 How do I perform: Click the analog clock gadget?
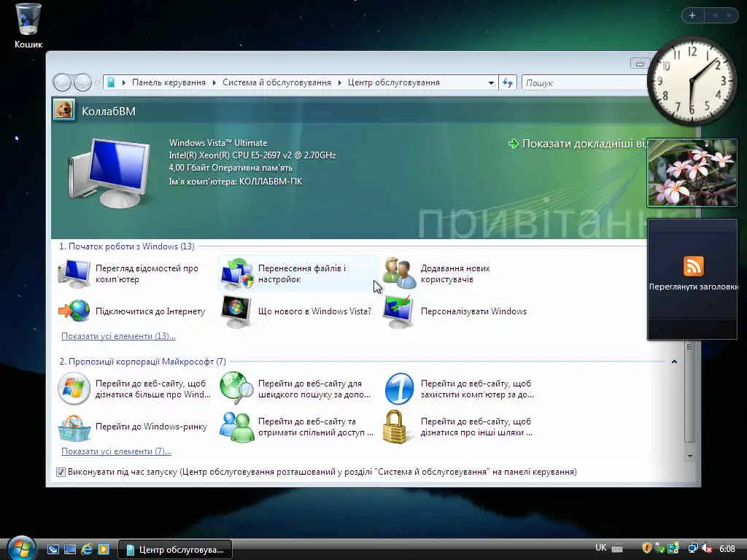692,81
